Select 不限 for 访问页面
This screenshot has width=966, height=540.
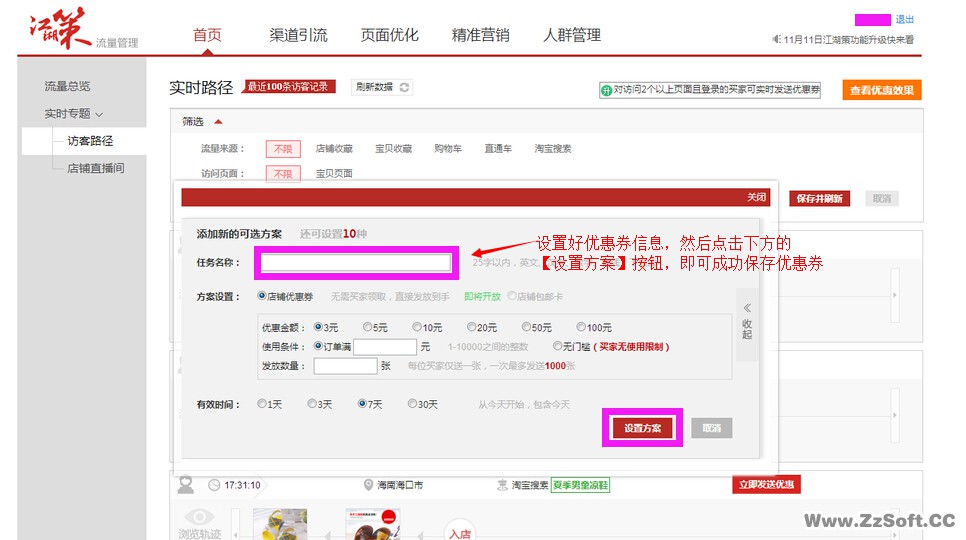pyautogui.click(x=283, y=174)
